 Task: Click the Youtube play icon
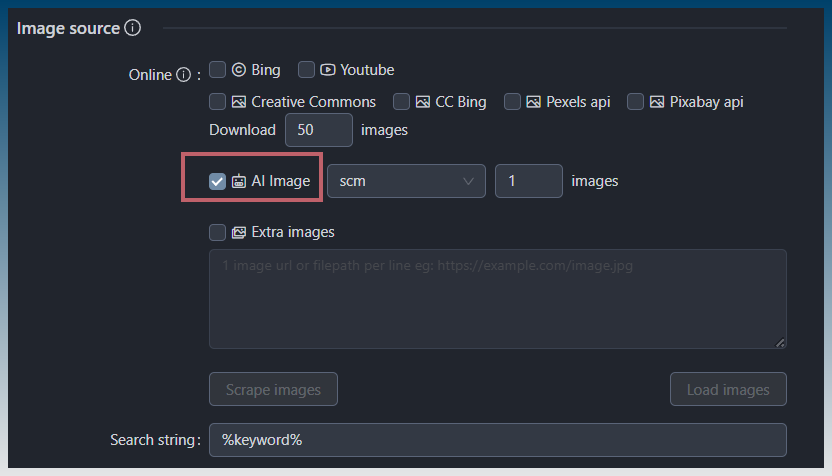pos(327,70)
